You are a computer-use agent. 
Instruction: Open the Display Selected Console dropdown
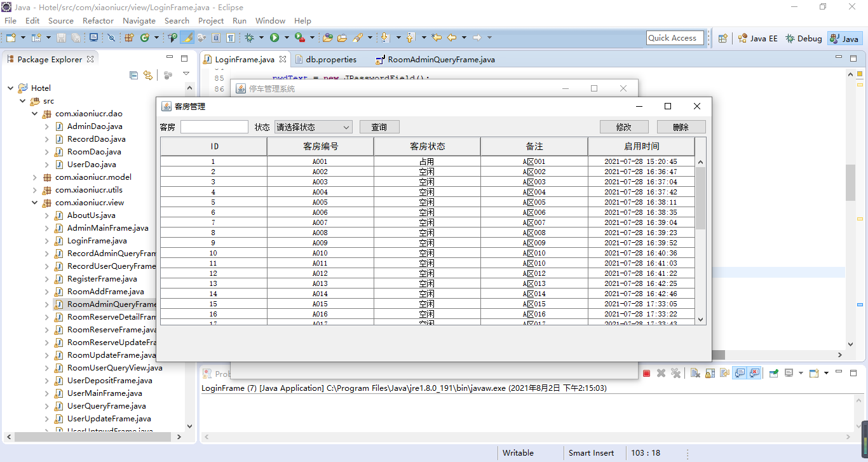(x=801, y=373)
